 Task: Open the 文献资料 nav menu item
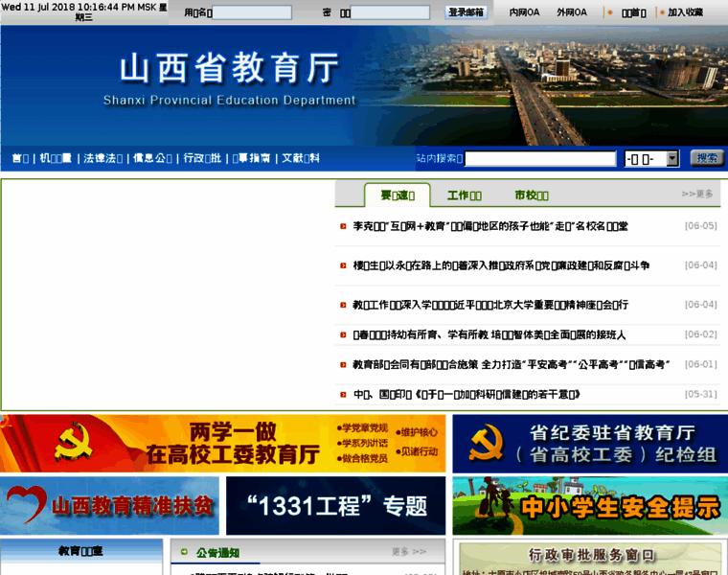[x=301, y=158]
